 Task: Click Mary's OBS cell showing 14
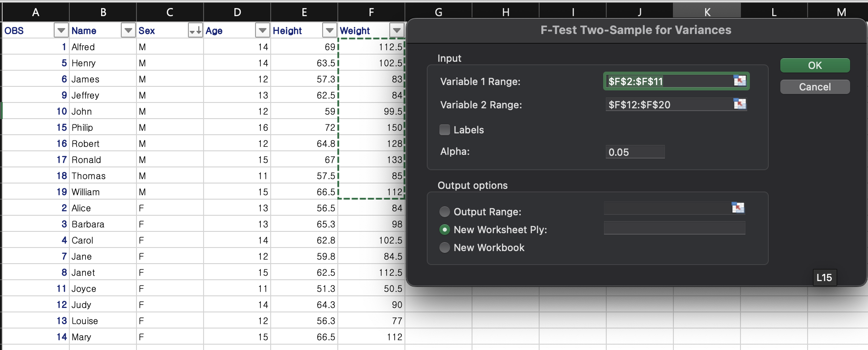click(36, 337)
